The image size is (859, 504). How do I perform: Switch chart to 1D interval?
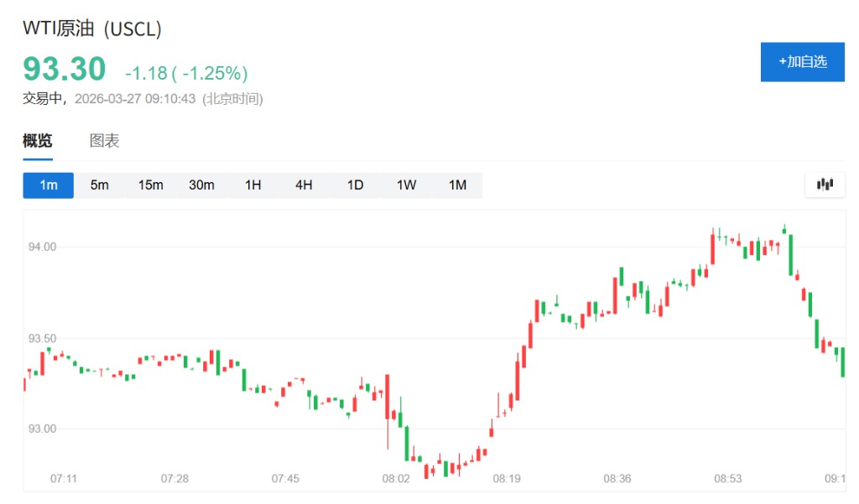(355, 185)
